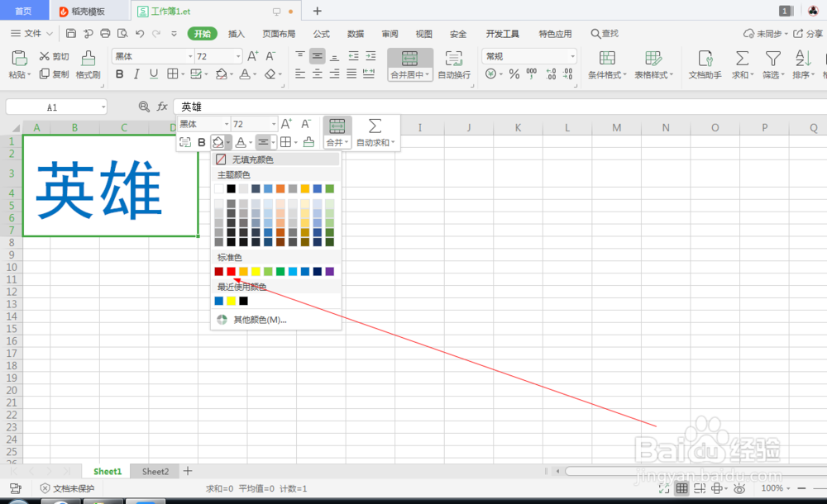
Task: Toggle Bold in the floating mini toolbar
Action: click(x=202, y=142)
